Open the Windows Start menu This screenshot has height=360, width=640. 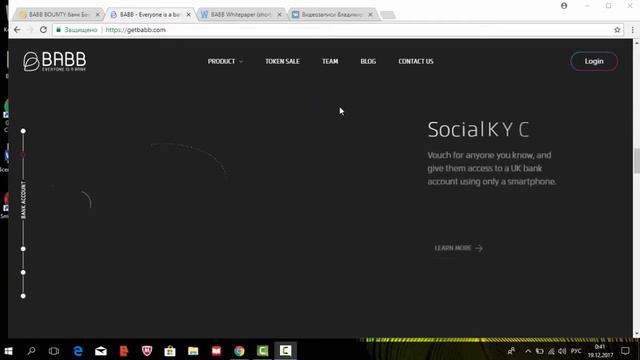[8, 351]
